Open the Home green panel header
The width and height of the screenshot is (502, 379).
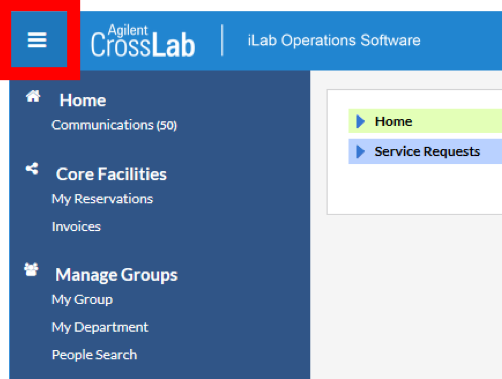[425, 121]
